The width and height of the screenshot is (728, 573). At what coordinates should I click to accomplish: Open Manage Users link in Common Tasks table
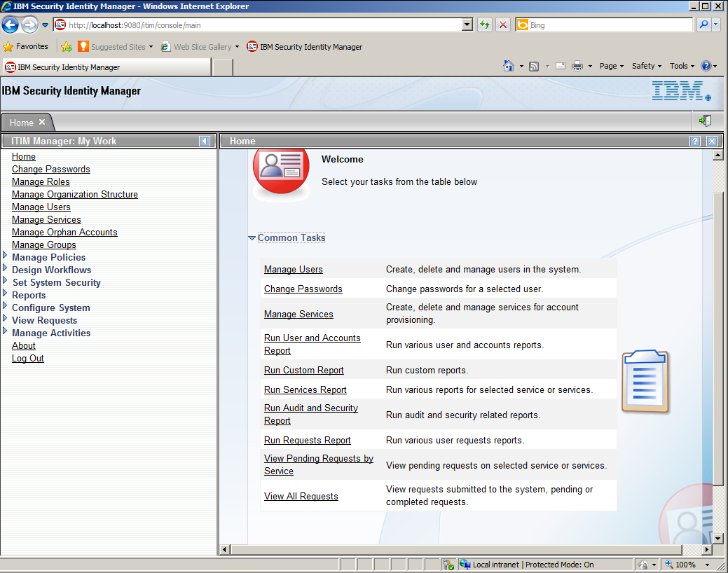pos(294,269)
